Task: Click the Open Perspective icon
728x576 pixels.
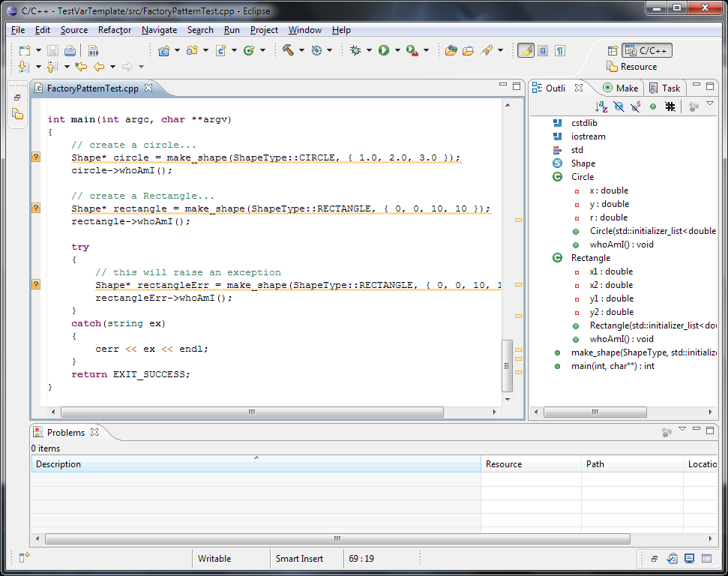Action: point(613,50)
